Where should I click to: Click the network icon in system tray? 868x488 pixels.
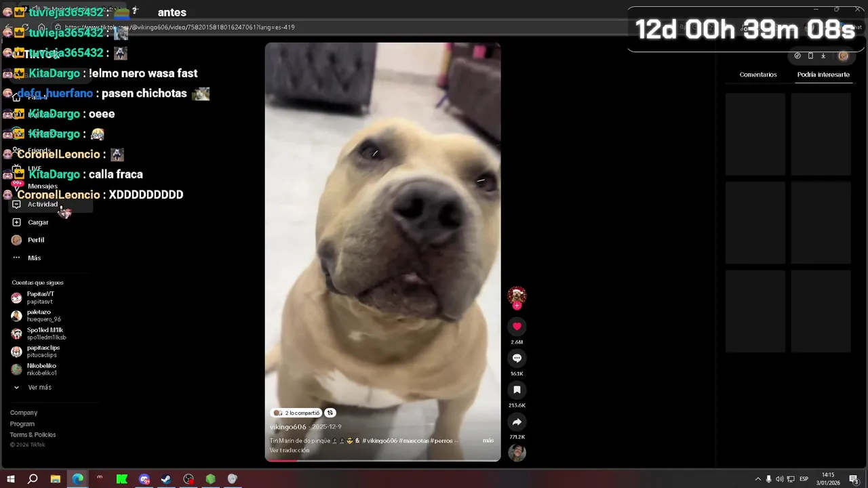point(791,479)
